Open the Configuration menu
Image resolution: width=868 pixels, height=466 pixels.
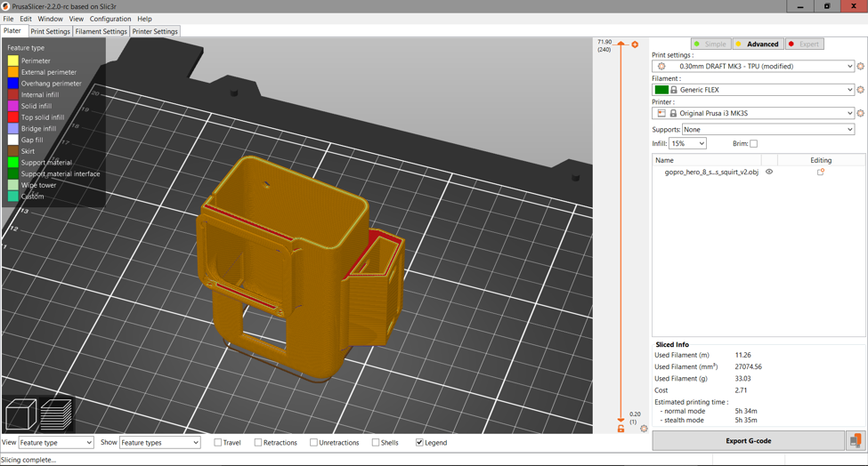[110, 19]
